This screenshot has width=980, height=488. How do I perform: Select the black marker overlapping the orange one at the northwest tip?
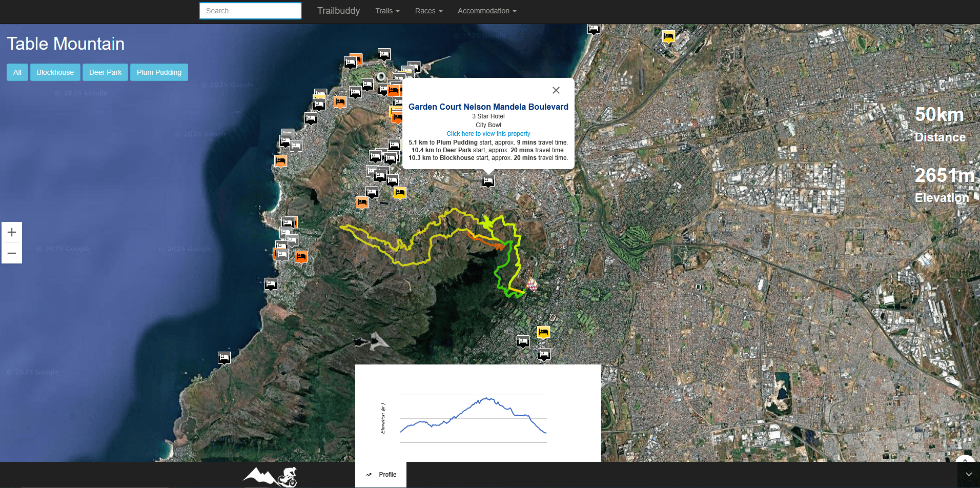(x=350, y=63)
